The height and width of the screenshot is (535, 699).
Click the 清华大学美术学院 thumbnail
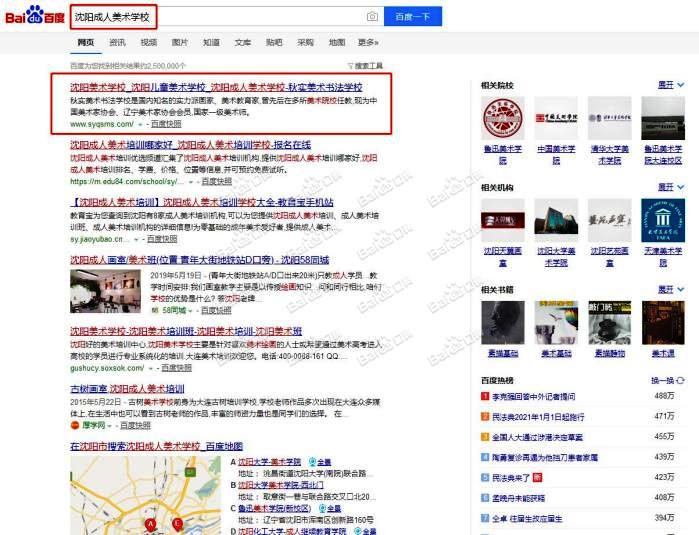(609, 118)
